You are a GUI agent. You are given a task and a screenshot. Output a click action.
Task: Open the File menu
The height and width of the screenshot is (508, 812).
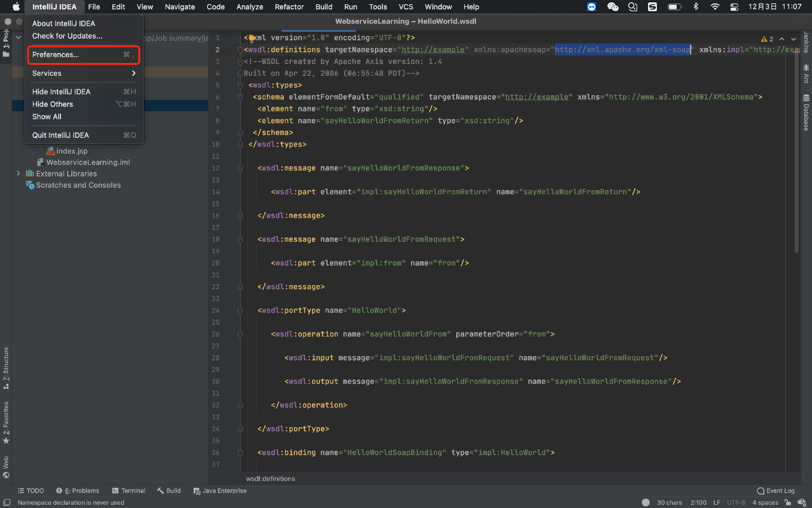(x=94, y=7)
